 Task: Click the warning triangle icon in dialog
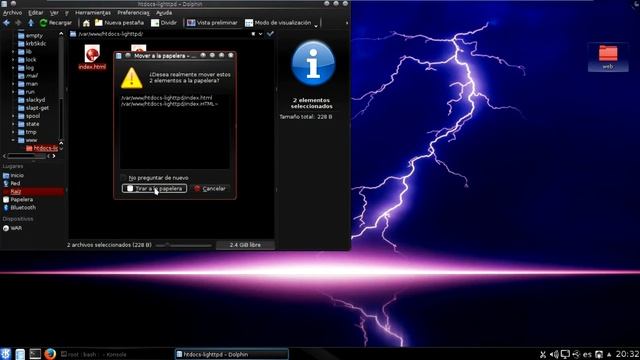tap(131, 78)
